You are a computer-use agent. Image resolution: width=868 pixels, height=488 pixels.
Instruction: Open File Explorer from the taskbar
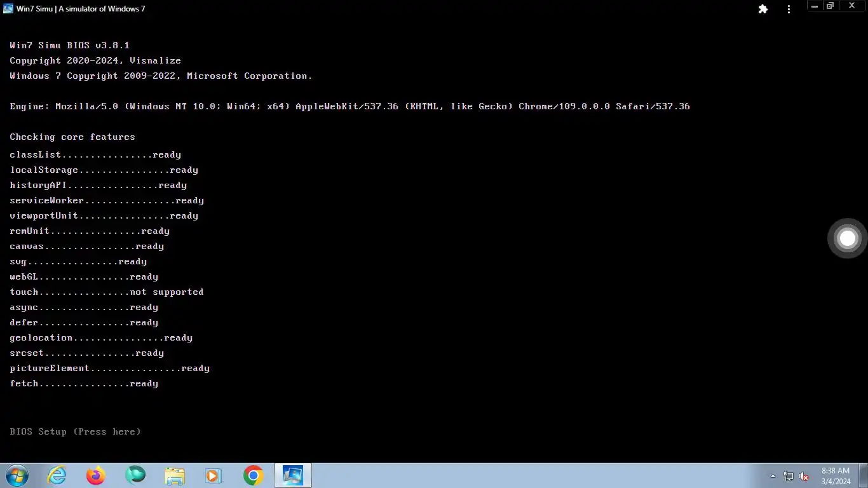pos(175,476)
